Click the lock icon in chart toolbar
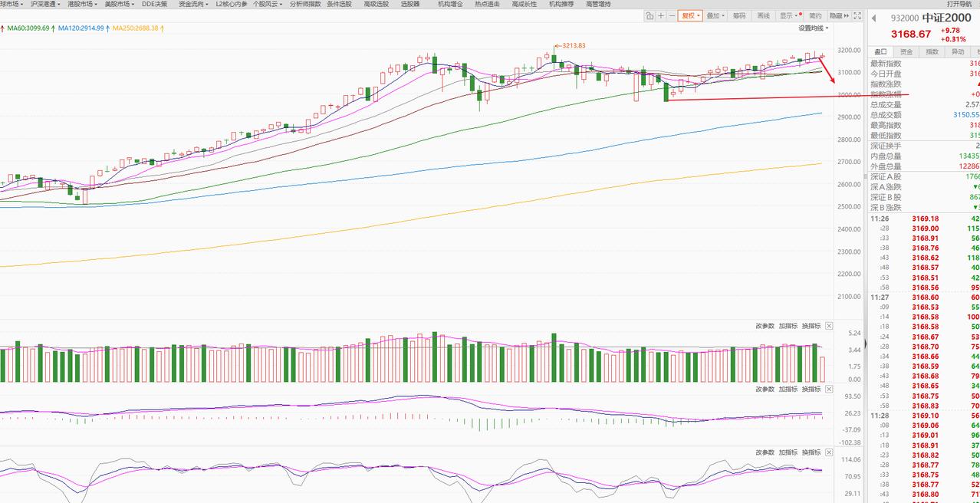The width and height of the screenshot is (980, 503). click(649, 15)
